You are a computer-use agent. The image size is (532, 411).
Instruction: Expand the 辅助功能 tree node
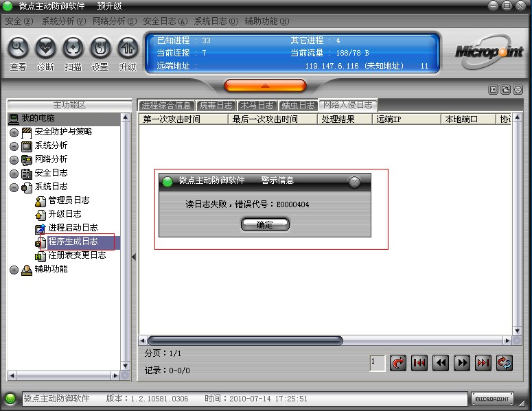pyautogui.click(x=14, y=270)
